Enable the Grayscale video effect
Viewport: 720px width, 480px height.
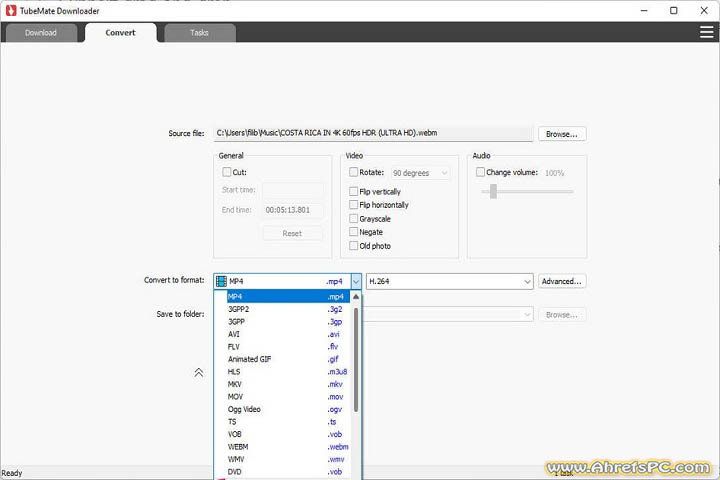click(x=353, y=218)
